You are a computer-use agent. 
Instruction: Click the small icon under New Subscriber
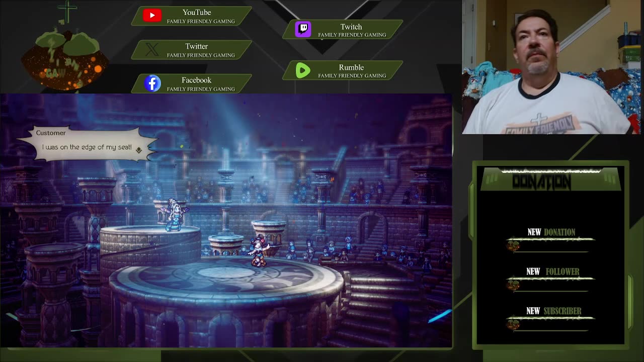(513, 324)
